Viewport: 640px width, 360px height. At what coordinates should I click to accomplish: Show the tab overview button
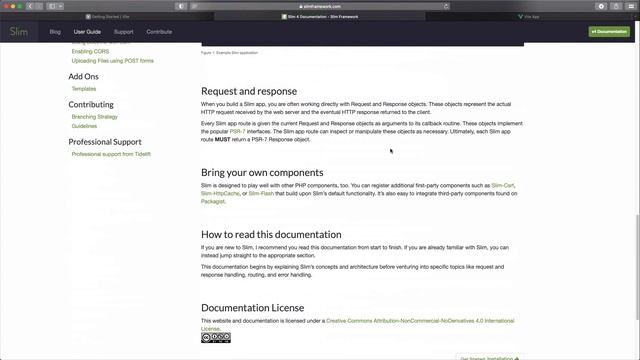pyautogui.click(x=631, y=6)
